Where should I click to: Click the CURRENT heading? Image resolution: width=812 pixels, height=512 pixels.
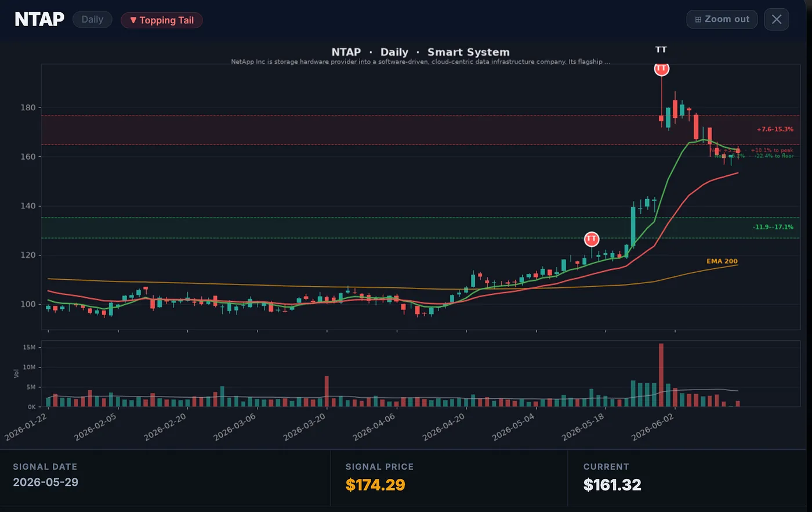coord(606,467)
